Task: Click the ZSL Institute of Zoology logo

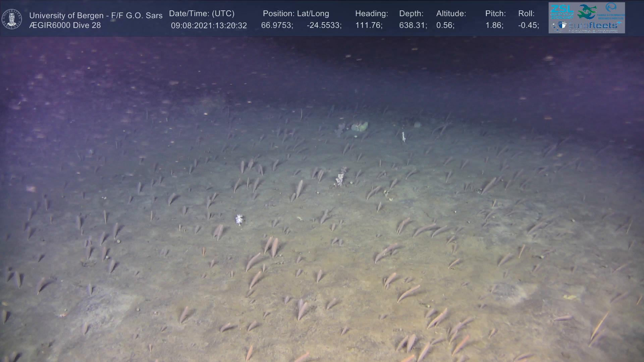Action: tap(562, 12)
